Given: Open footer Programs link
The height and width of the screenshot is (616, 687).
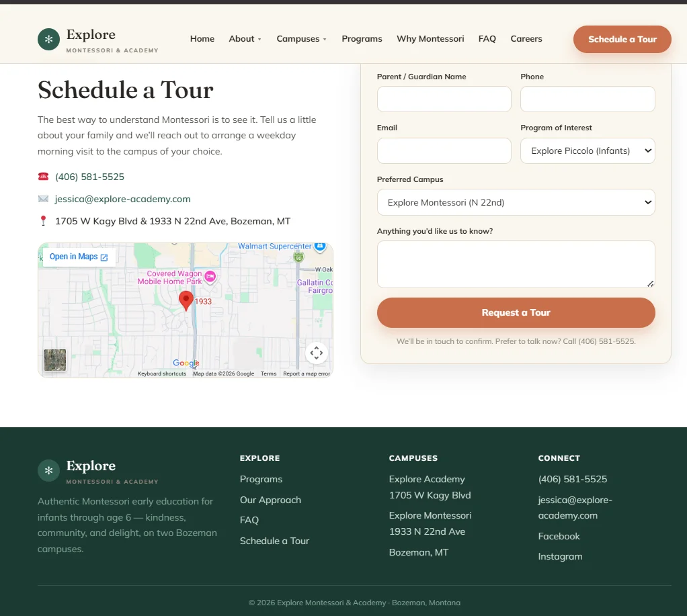Looking at the screenshot, I should coord(261,479).
